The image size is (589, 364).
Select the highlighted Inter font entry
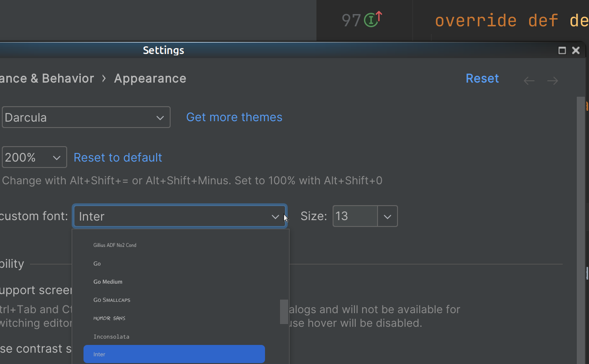point(174,354)
